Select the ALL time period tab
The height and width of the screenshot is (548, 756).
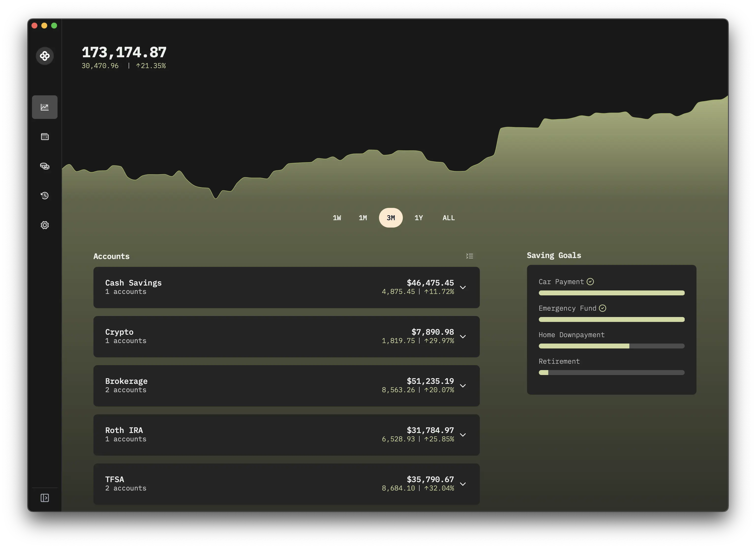point(448,218)
